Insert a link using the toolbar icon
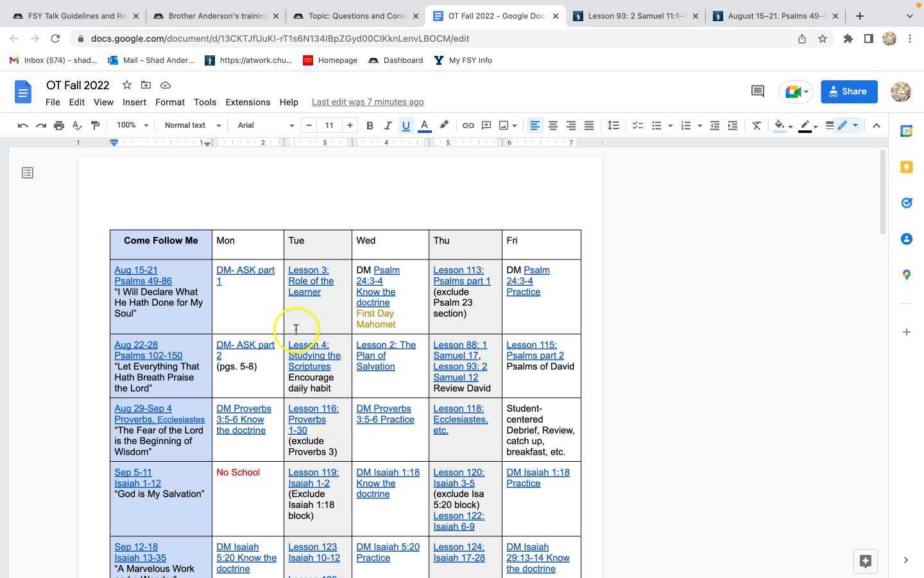The image size is (924, 578). 467,125
